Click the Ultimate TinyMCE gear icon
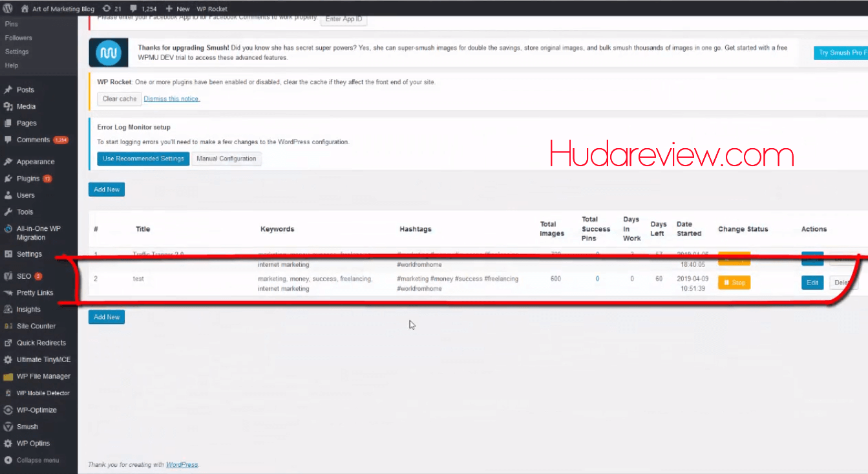 point(8,360)
